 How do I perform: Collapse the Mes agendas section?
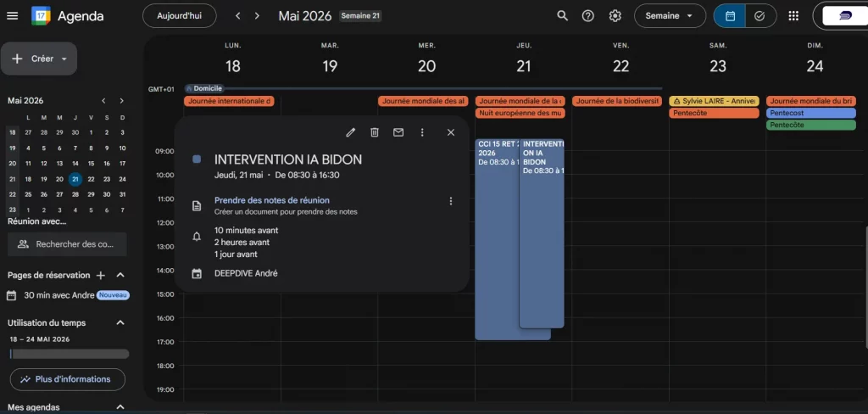pos(120,407)
